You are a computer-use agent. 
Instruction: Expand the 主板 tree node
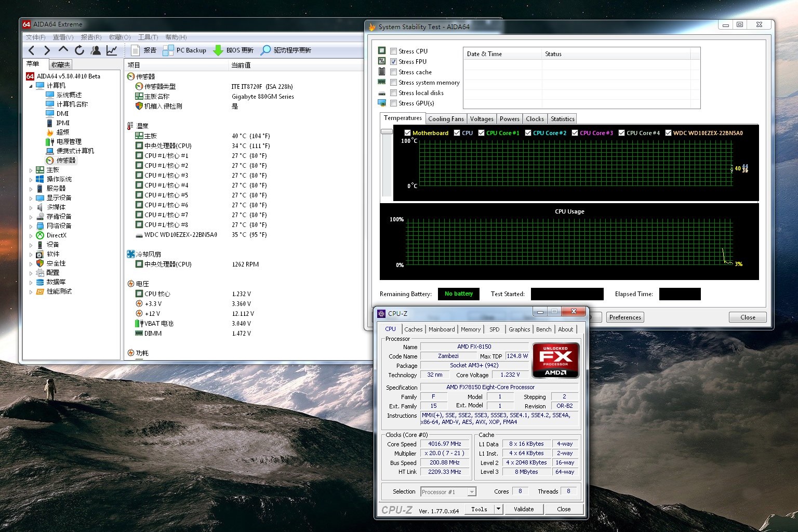(x=31, y=170)
